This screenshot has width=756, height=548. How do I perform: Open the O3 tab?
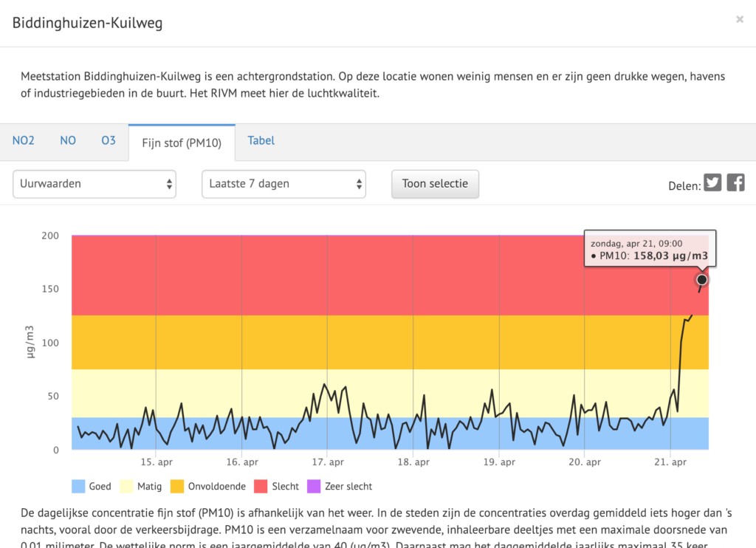tap(109, 140)
